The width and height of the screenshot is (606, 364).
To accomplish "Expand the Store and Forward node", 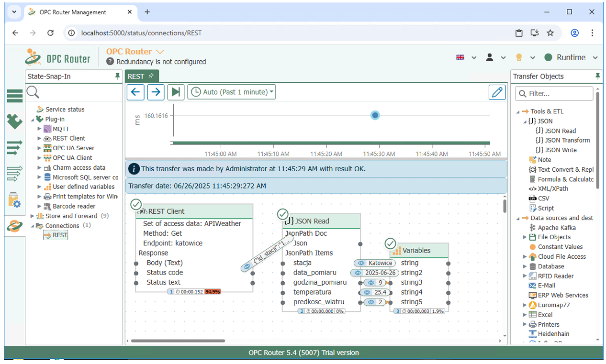I will 32,216.
